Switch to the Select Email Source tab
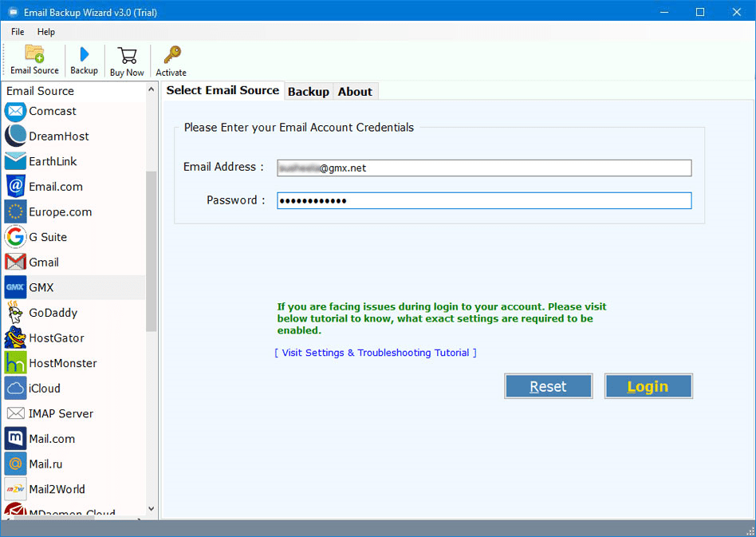Viewport: 756px width, 537px height. 222,90
